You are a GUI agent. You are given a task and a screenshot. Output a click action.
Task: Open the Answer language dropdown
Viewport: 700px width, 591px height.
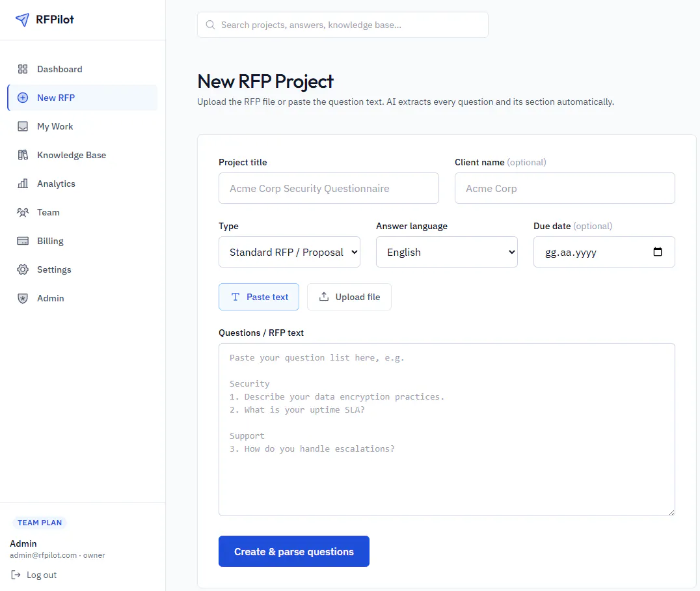[x=446, y=252]
